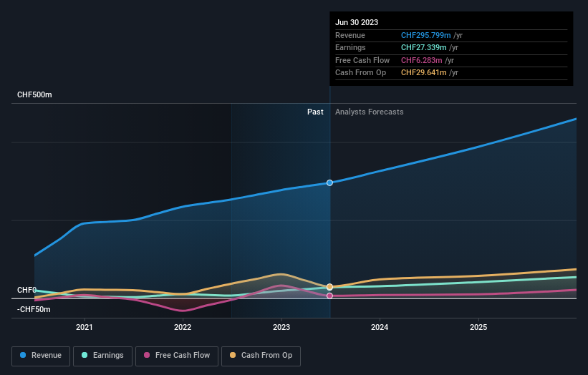
Task: Click the Jun 30 2023 tooltip date
Action: coord(357,22)
